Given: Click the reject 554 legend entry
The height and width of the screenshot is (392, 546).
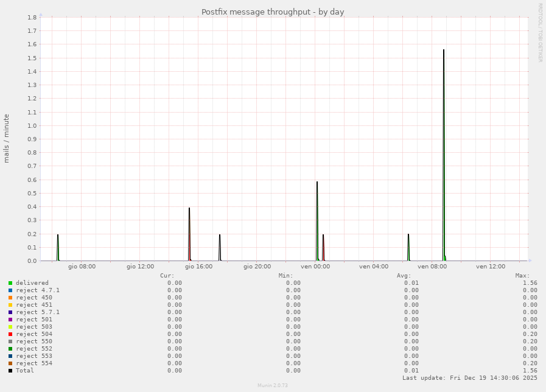Looking at the screenshot, I should (x=30, y=363).
